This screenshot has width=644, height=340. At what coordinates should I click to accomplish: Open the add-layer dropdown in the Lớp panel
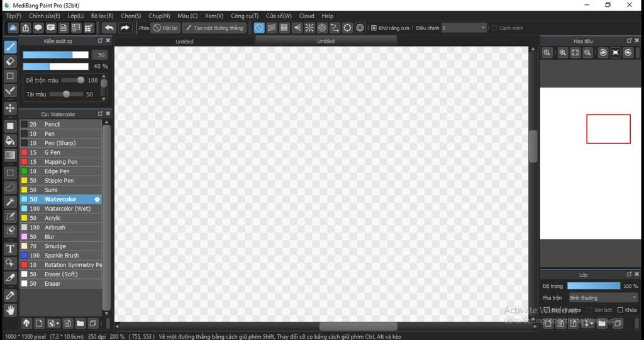click(x=588, y=324)
